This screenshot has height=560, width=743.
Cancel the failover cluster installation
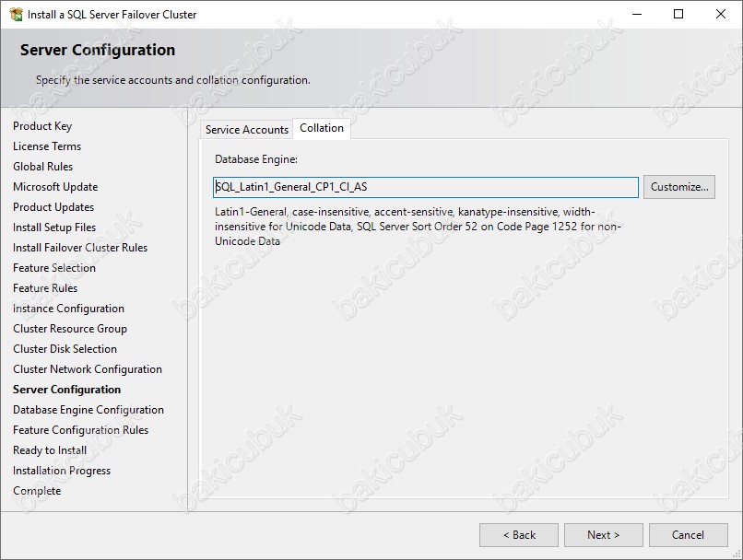pyautogui.click(x=688, y=535)
